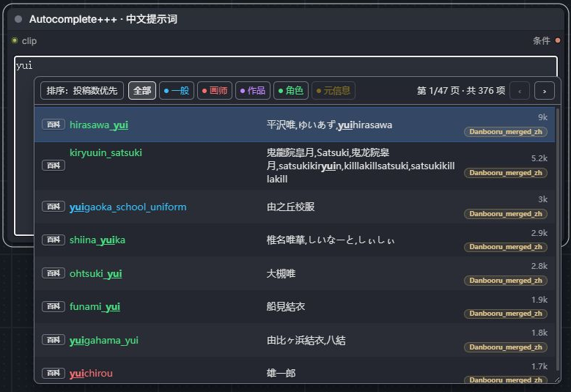Open wiki badge for shiina_yuika

coord(54,240)
